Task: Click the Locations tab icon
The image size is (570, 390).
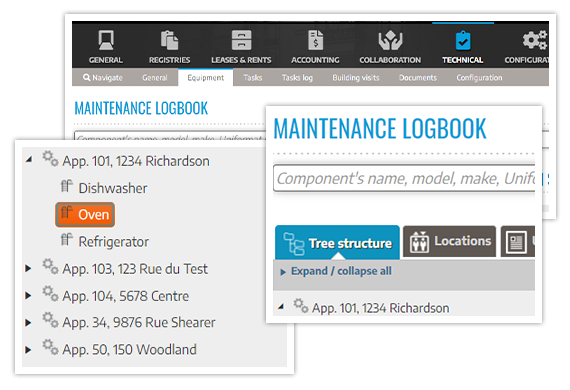Action: [419, 242]
